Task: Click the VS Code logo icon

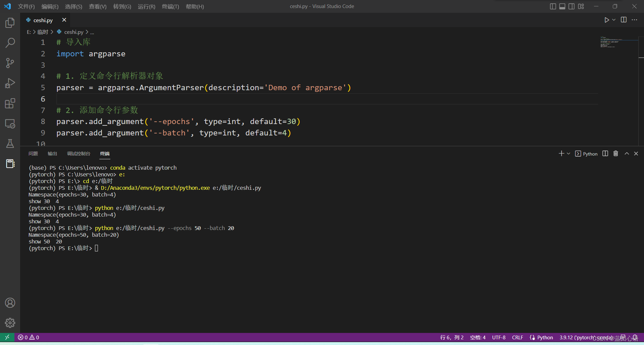Action: click(7, 6)
